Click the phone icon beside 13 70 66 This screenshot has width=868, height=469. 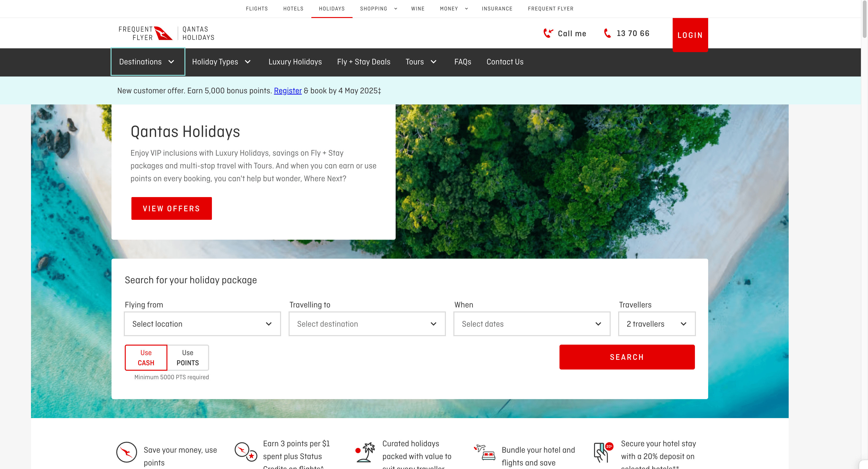pyautogui.click(x=607, y=33)
